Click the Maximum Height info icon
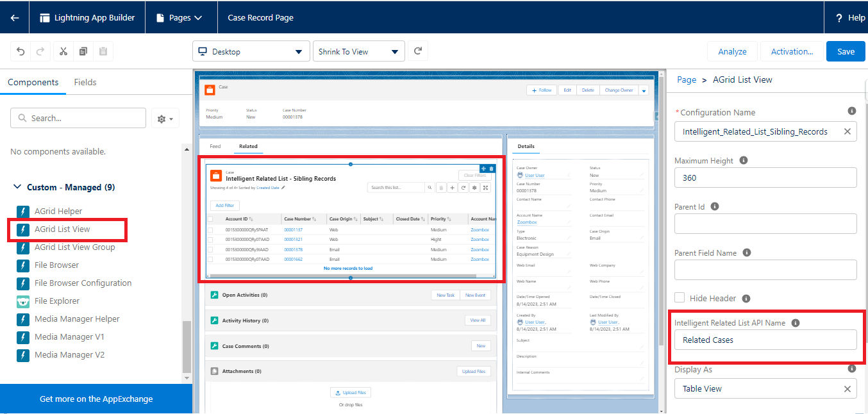This screenshot has height=414, width=868. click(x=744, y=160)
